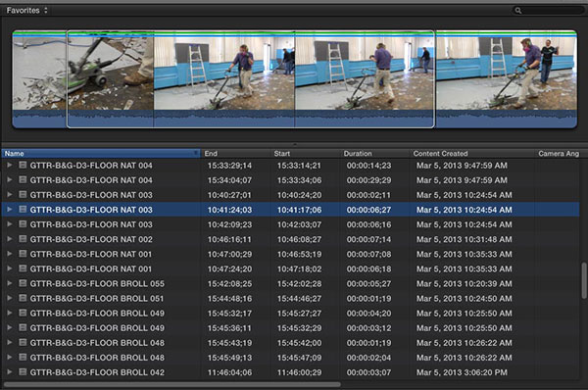This screenshot has height=390, width=588.
Task: Expand the FLOOR BROLL 042 clip
Action: coord(10,372)
